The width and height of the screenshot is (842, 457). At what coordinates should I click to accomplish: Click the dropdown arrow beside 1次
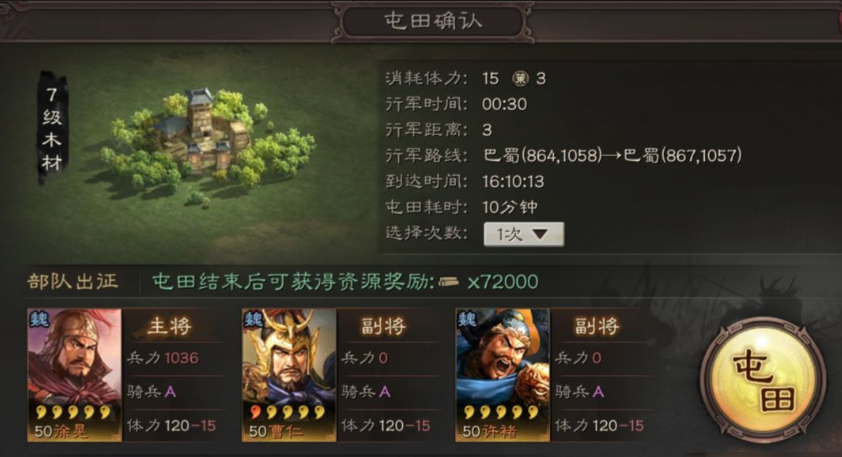click(x=540, y=235)
